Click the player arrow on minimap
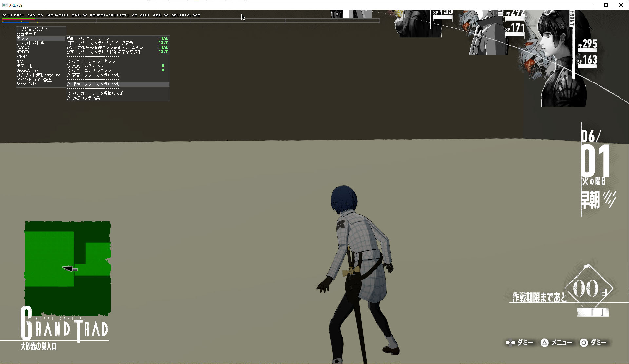629x364 pixels. [x=70, y=269]
